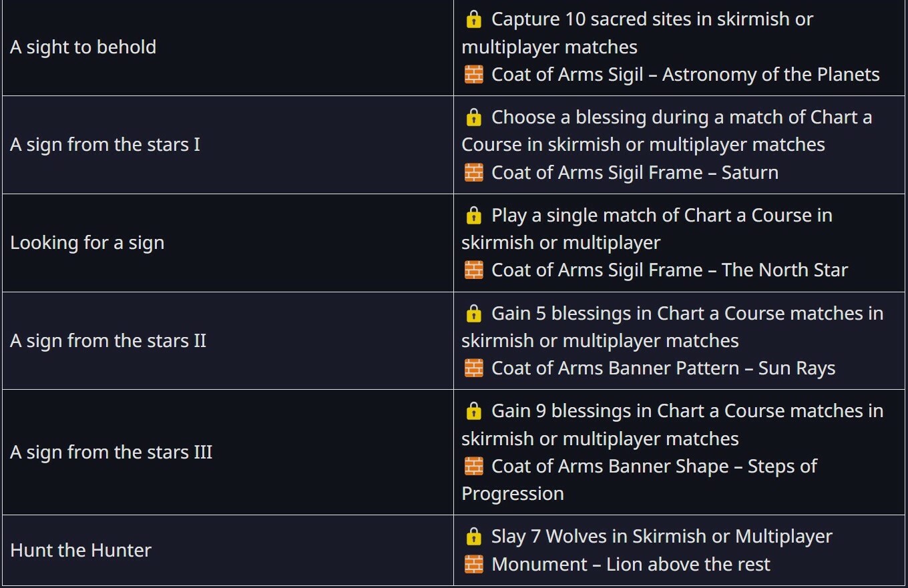Click the lock icon beside Slay 7 Wolves

[x=473, y=537]
